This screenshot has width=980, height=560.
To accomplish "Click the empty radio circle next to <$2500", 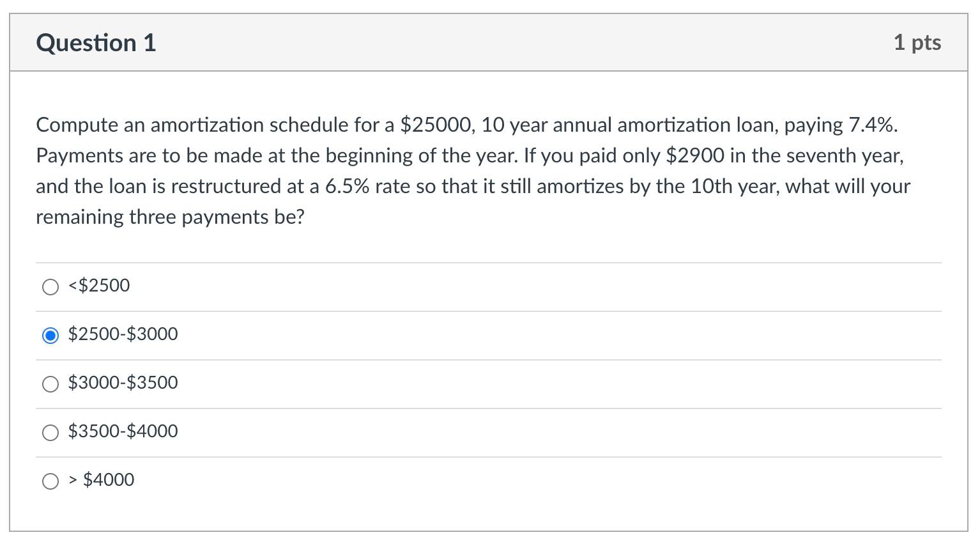I will pos(50,287).
